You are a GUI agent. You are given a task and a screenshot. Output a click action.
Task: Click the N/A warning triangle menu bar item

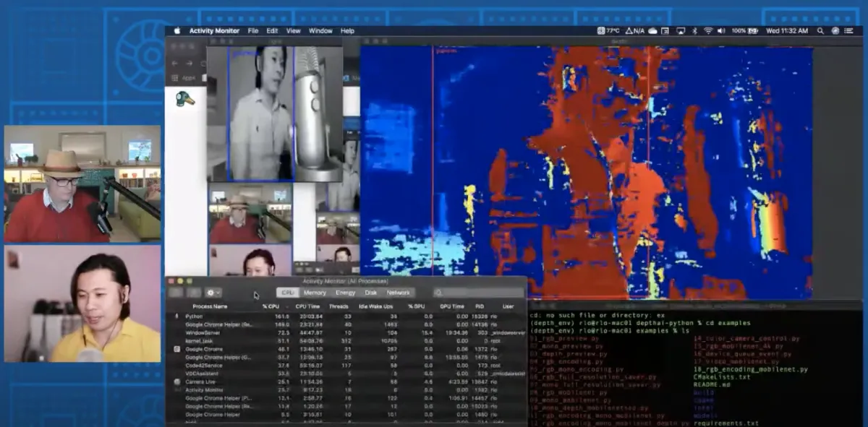click(635, 31)
